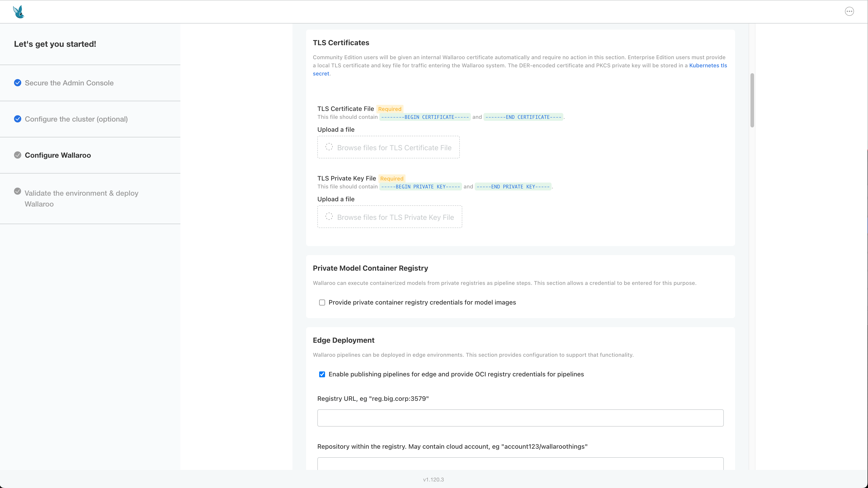Select the Configure Wallaroo sidebar step
868x488 pixels.
coord(58,155)
